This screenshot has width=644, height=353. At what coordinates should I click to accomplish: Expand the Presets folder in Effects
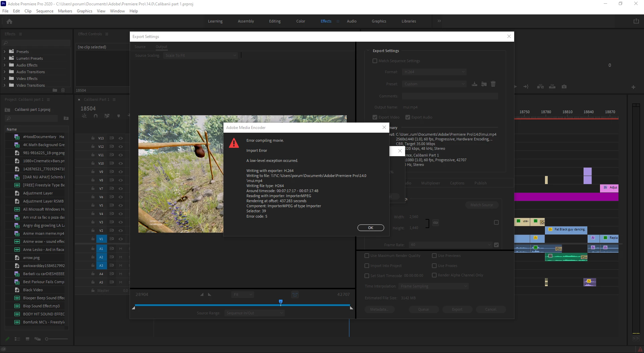4,52
